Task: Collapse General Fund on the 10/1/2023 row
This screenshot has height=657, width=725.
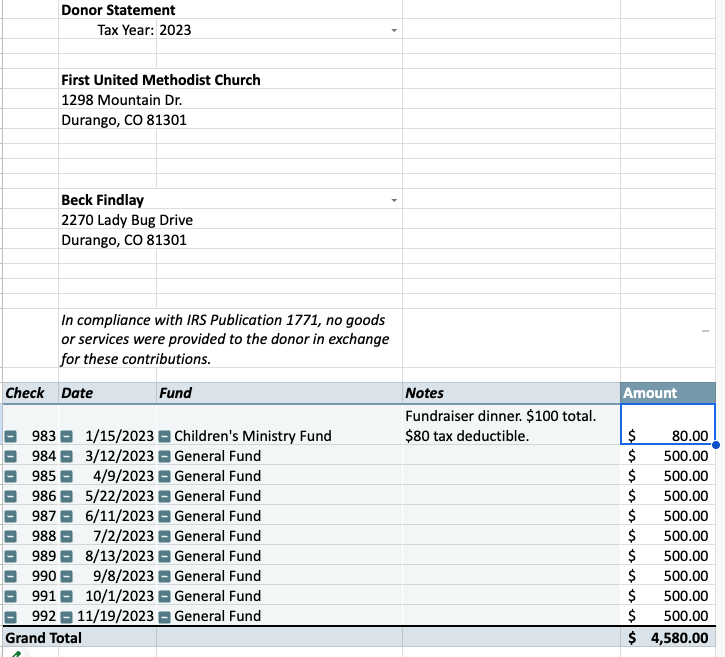Action: click(164, 596)
